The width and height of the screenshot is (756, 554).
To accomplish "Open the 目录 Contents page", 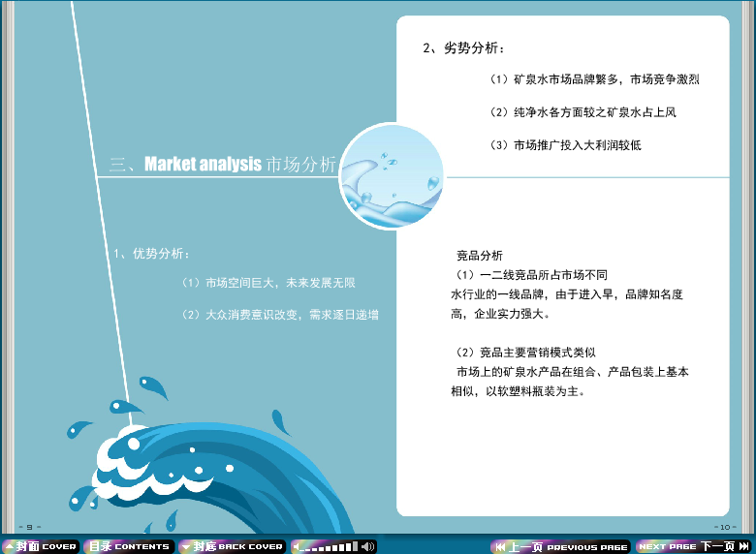I will tap(128, 546).
